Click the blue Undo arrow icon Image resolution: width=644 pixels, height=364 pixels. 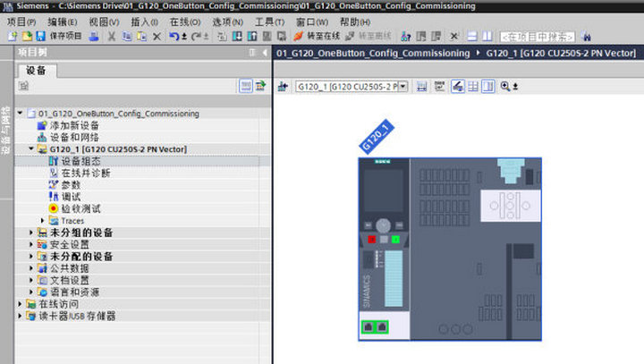click(174, 37)
